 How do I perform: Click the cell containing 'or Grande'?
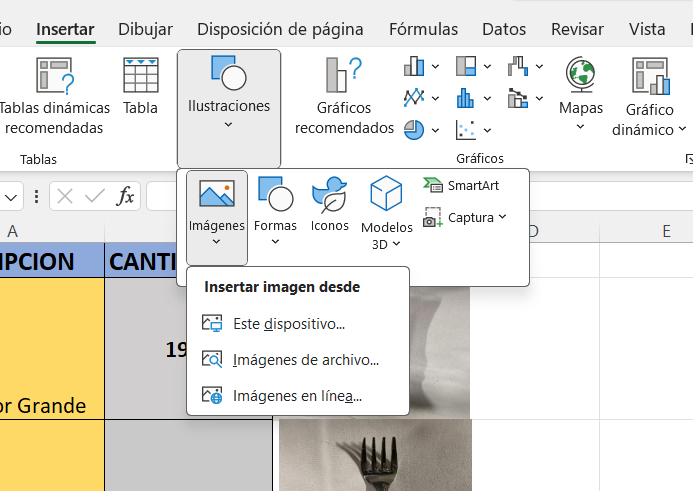tap(52, 349)
